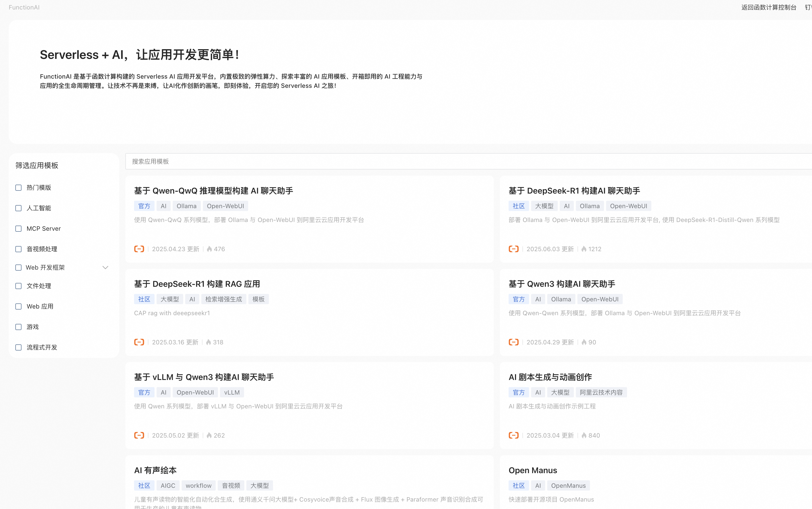Open 基于 DeepSeek-R1 构建 RAG 应用 template

pyautogui.click(x=197, y=284)
